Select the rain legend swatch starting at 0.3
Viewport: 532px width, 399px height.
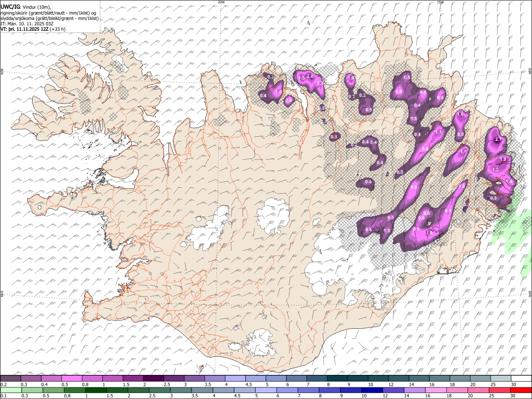tap(32, 390)
